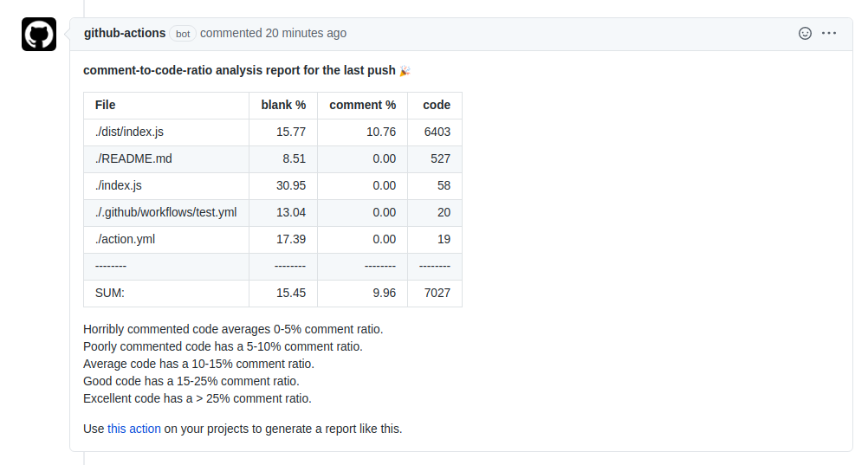868x465 pixels.
Task: Click the ./action.yml table cell
Action: pyautogui.click(x=166, y=240)
